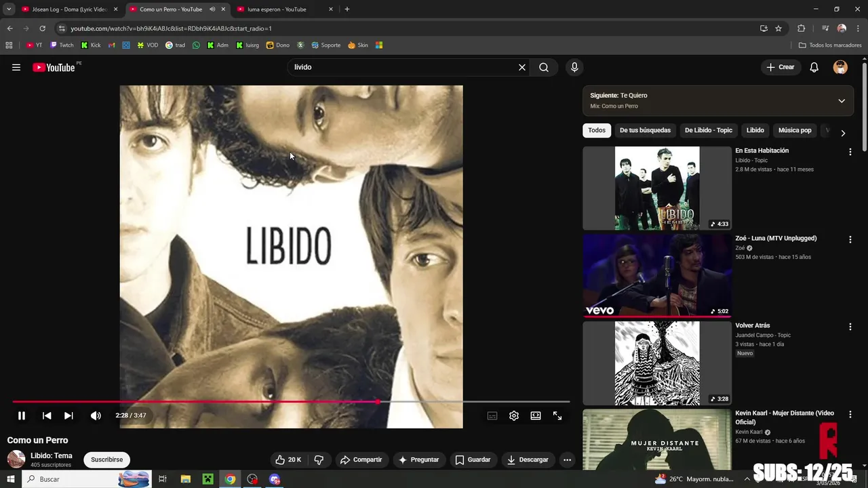Open options for Kevin Kaarl - Mujer Distante

[x=850, y=414]
